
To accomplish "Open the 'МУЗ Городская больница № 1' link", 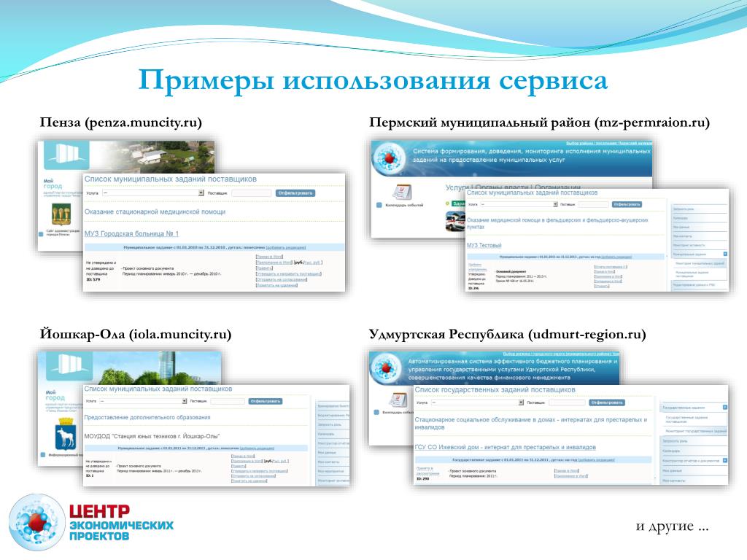I will [x=131, y=234].
